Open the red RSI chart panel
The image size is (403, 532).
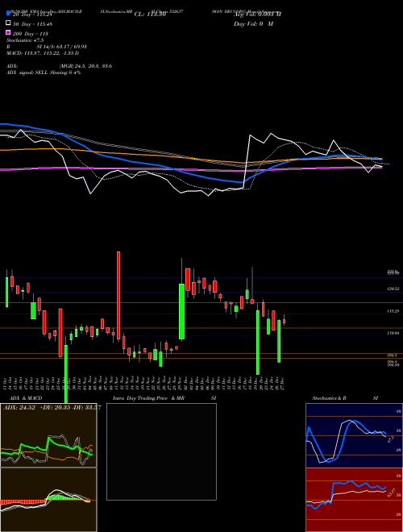354,500
